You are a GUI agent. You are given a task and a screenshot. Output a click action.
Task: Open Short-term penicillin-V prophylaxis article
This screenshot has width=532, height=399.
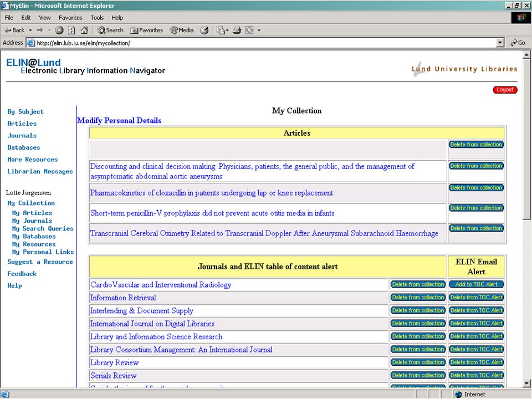click(212, 213)
